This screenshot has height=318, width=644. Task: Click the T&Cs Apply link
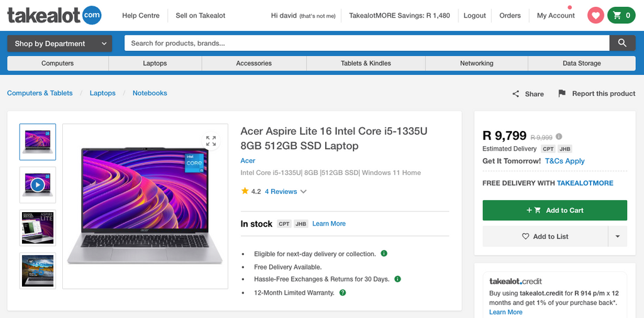tap(564, 161)
